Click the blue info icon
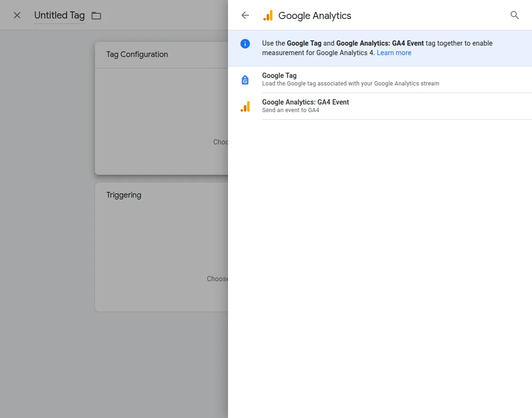Viewport: 532px width, 418px height. click(245, 43)
